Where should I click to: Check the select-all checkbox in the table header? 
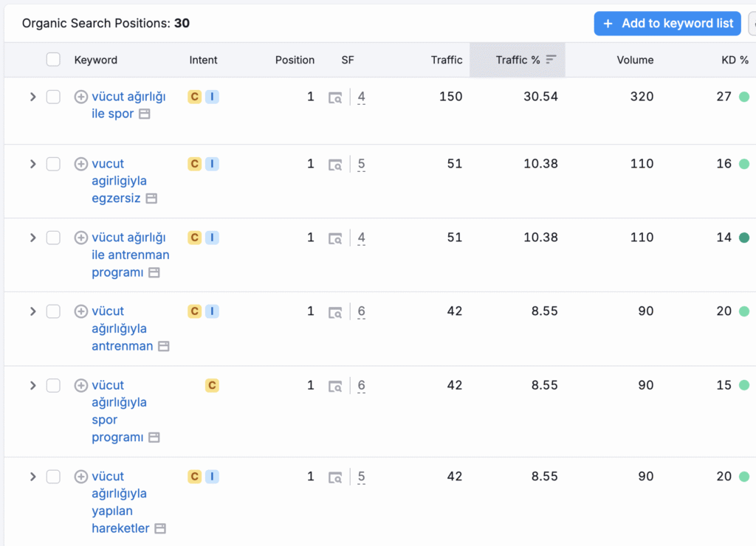[x=53, y=59]
